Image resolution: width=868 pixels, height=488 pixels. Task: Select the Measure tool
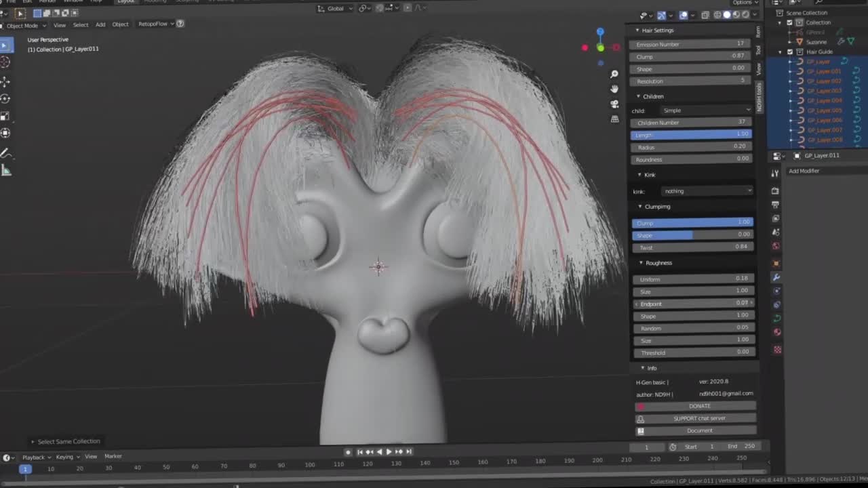coord(5,171)
